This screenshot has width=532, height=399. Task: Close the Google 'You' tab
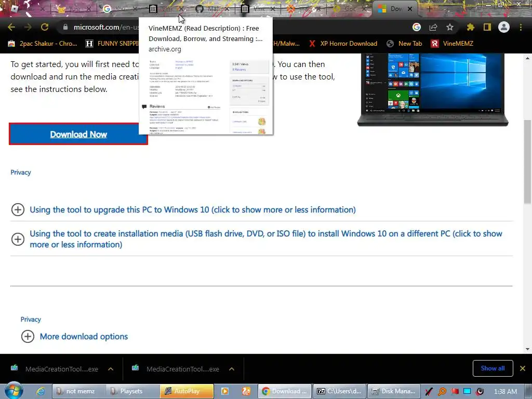(x=135, y=9)
